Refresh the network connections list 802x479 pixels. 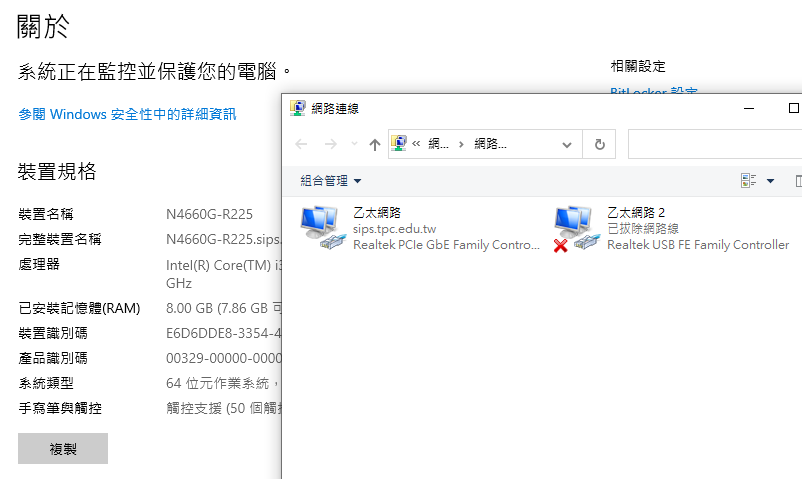coord(599,144)
